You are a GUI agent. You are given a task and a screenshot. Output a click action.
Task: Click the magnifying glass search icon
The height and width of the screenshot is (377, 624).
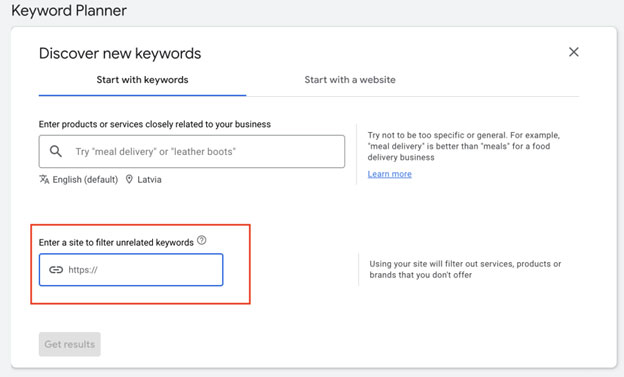point(56,151)
